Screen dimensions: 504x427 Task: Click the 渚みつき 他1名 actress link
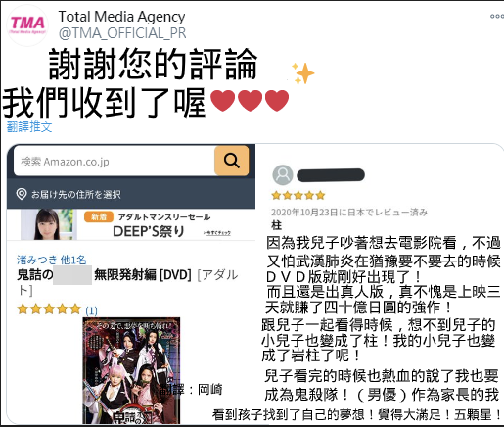point(52,260)
